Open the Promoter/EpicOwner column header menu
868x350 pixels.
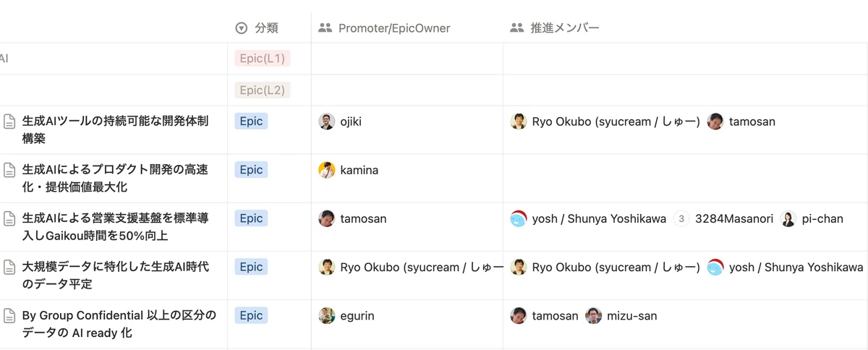[x=407, y=28]
